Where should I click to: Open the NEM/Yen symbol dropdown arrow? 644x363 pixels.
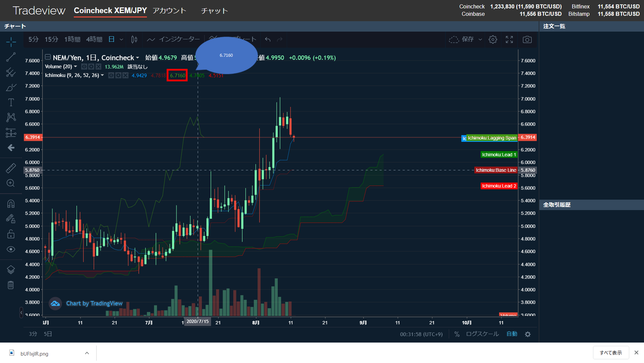[x=138, y=58]
